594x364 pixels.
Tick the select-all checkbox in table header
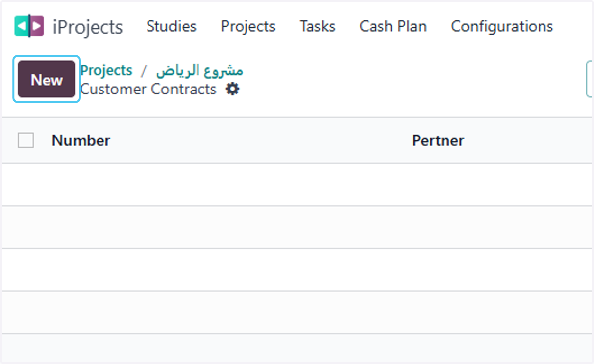coord(26,140)
